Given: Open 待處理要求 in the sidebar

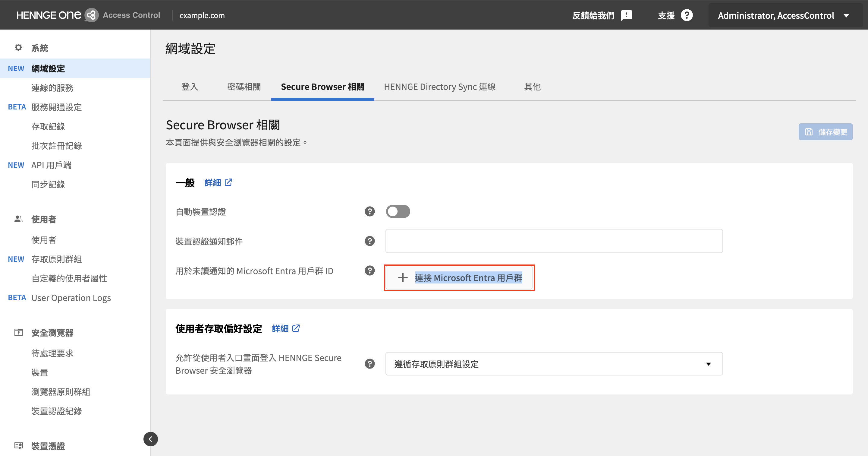Looking at the screenshot, I should (52, 353).
